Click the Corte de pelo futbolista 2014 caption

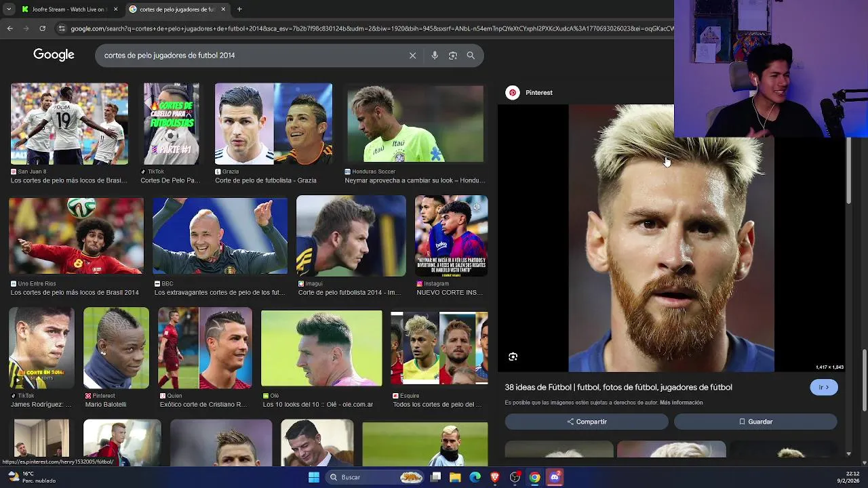click(350, 293)
